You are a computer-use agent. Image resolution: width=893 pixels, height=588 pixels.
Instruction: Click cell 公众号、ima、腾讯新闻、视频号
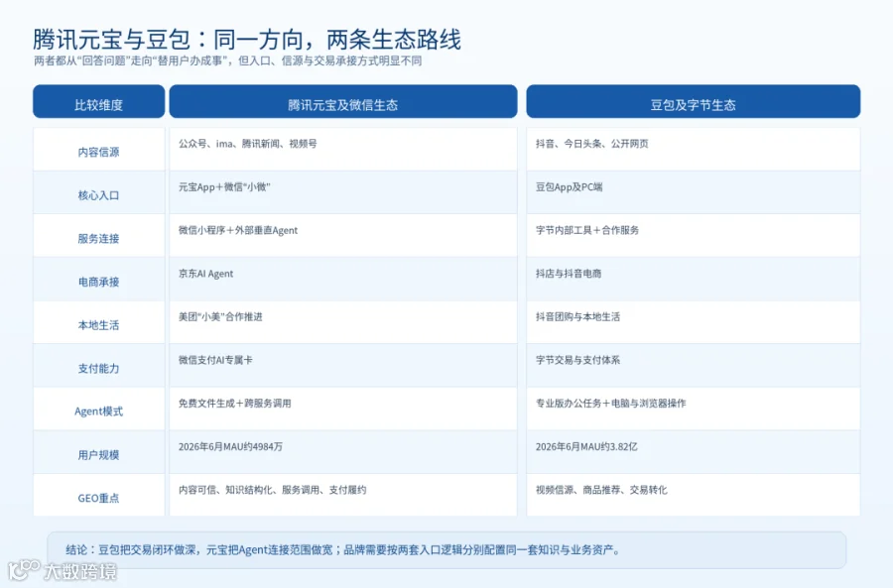(343, 149)
